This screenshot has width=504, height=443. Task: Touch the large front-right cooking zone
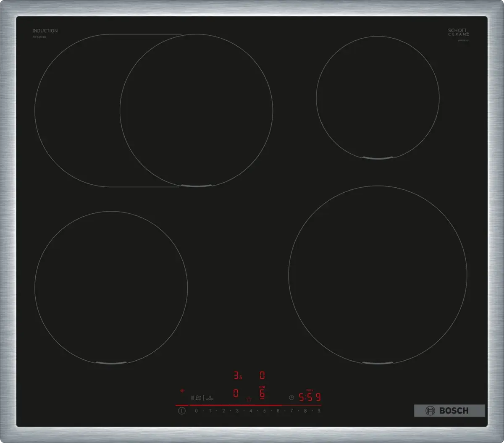(378, 275)
